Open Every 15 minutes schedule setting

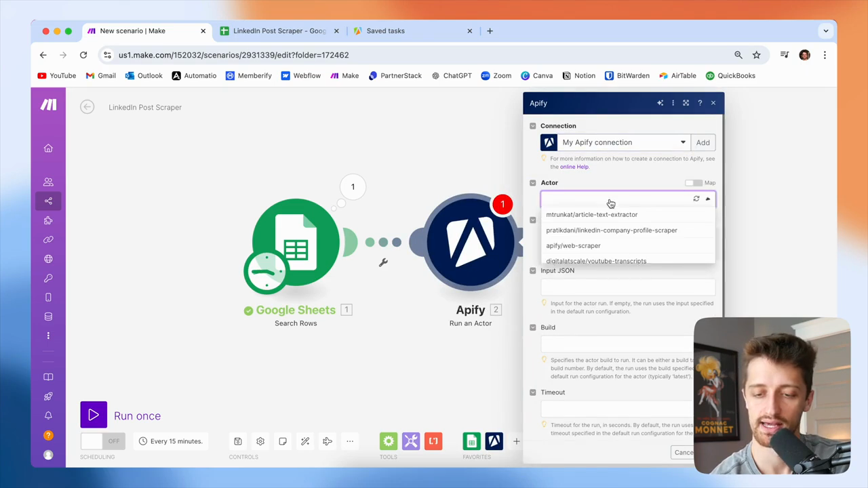pyautogui.click(x=170, y=441)
